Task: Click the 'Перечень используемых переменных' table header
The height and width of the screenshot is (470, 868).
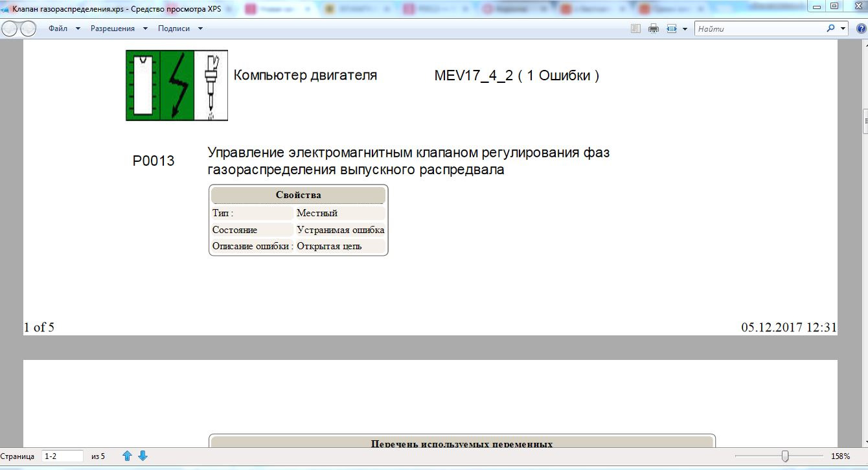Action: click(x=462, y=443)
